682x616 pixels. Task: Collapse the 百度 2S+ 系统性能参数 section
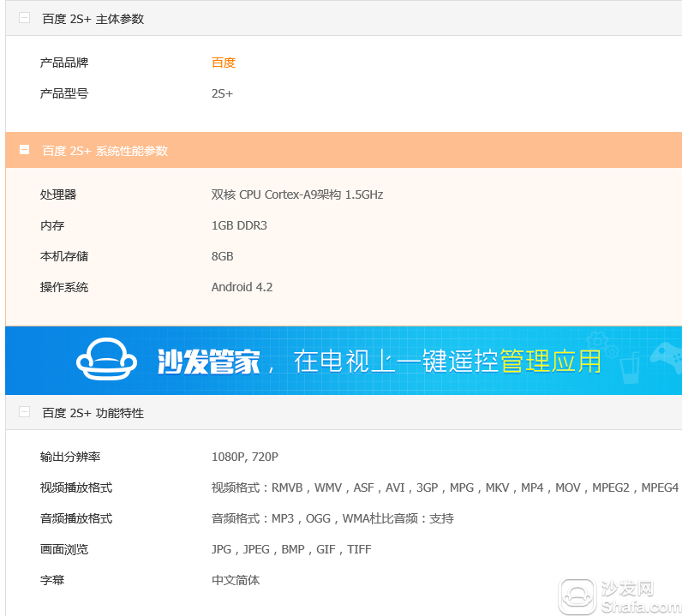pyautogui.click(x=24, y=150)
